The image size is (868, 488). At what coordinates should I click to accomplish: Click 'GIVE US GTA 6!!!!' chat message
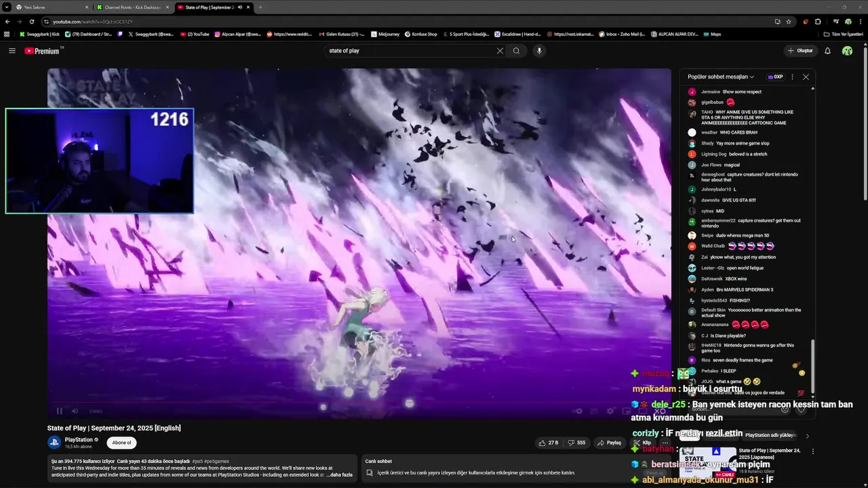pyautogui.click(x=738, y=200)
